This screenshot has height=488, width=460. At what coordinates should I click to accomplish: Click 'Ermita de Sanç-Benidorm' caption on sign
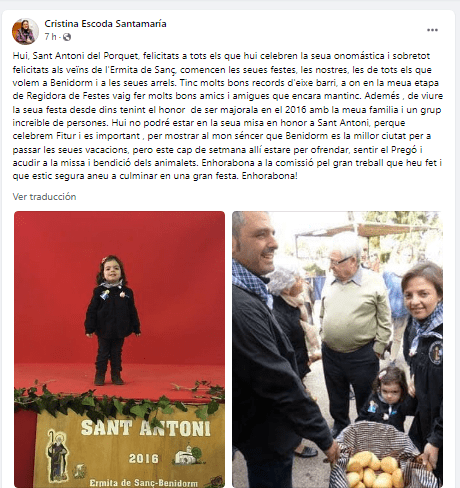pyautogui.click(x=143, y=483)
